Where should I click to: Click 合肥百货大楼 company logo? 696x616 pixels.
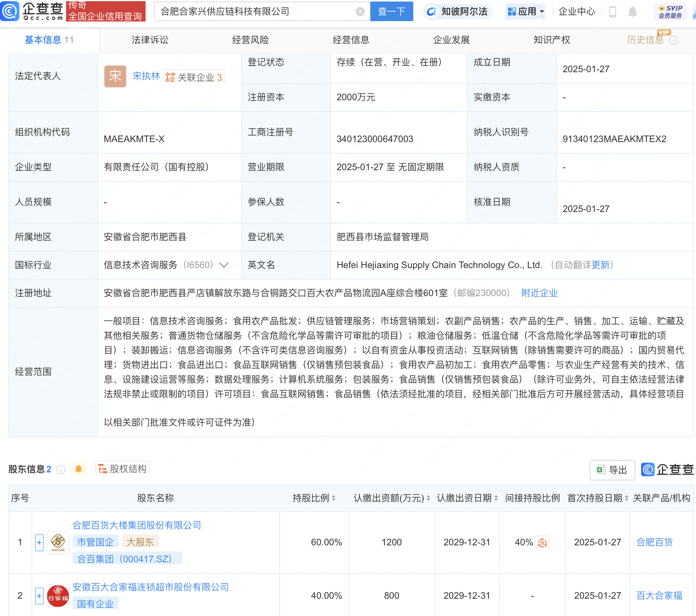(58, 542)
